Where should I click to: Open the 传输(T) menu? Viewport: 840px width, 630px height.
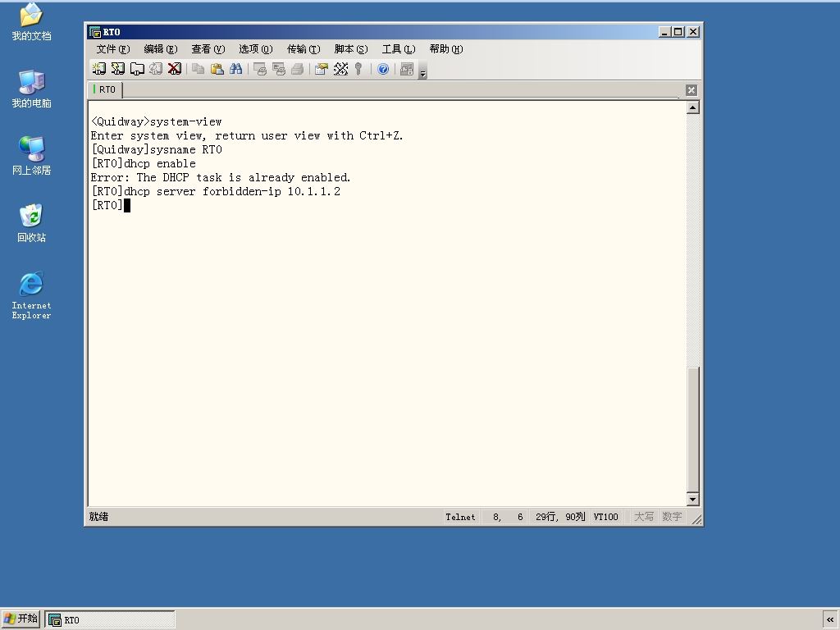(304, 49)
